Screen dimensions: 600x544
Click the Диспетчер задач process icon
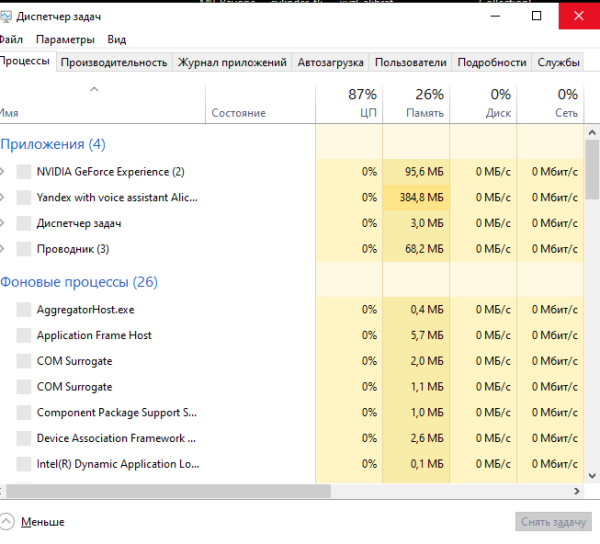point(24,223)
